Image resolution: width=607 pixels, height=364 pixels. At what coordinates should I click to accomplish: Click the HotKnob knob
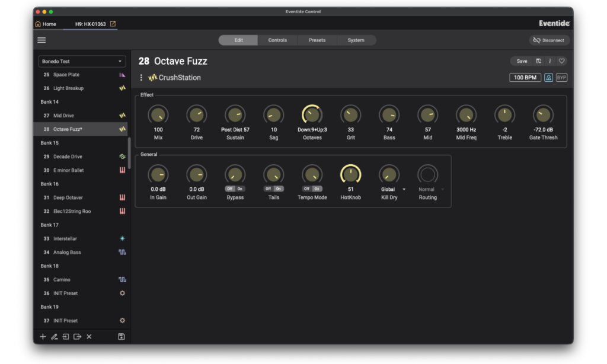(351, 175)
